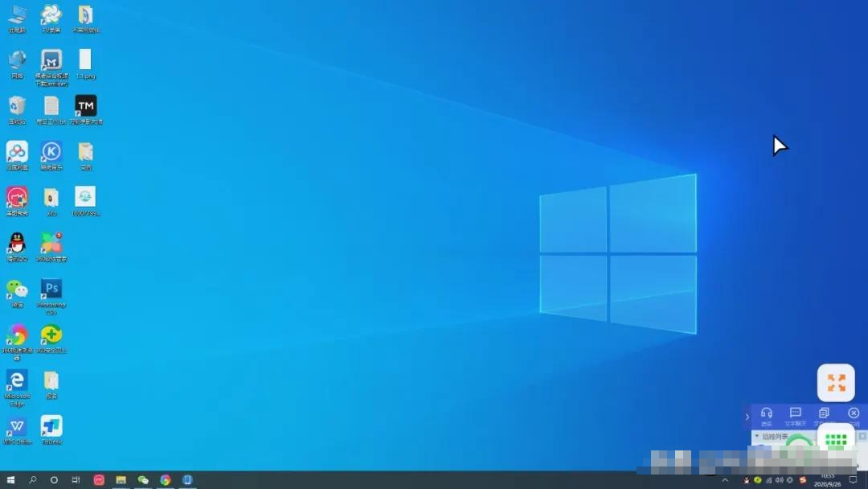
Task: Select the WPS Office desktop shortcut
Action: pos(17,431)
